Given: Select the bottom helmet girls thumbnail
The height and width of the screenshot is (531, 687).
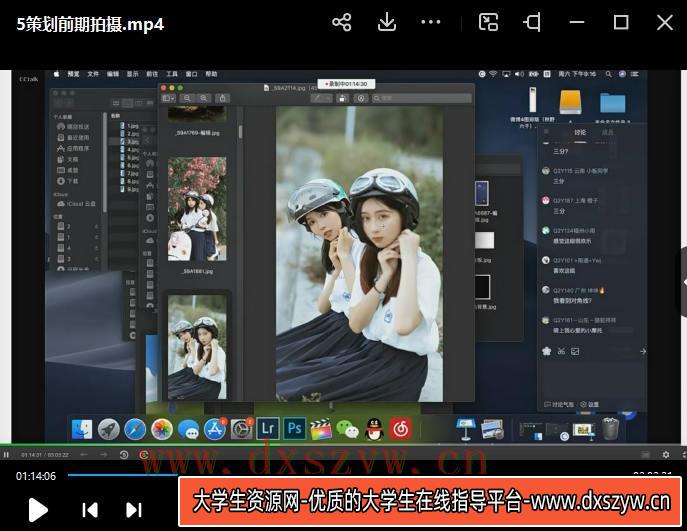Looking at the screenshot, I should (197, 347).
